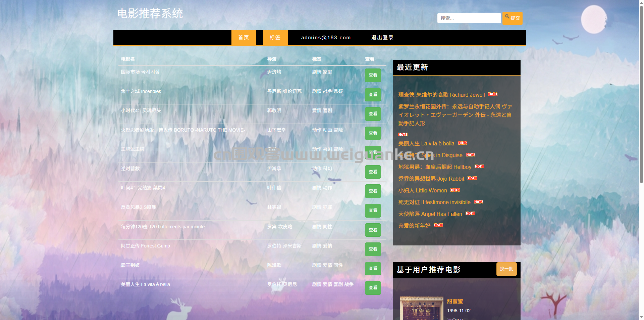Open 死无对证 Il testimone invisibile link
Viewport: 644px width, 320px height.
tap(434, 202)
